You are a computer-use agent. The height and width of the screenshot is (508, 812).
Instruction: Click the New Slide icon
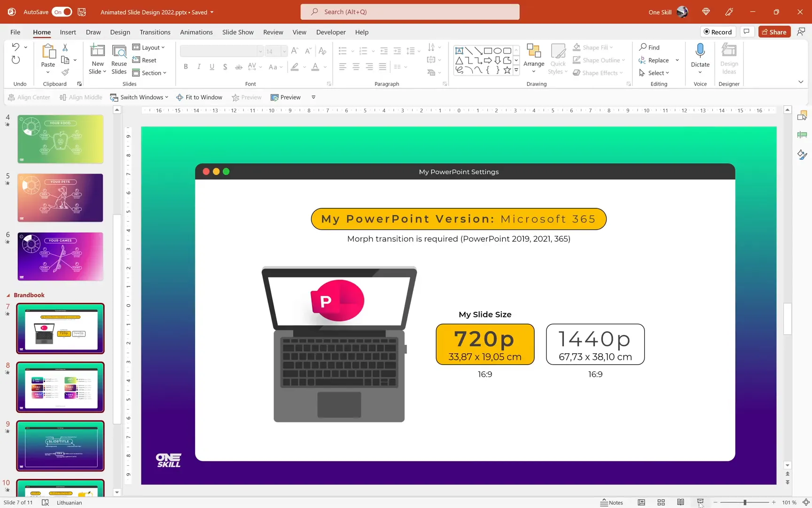[x=98, y=51]
